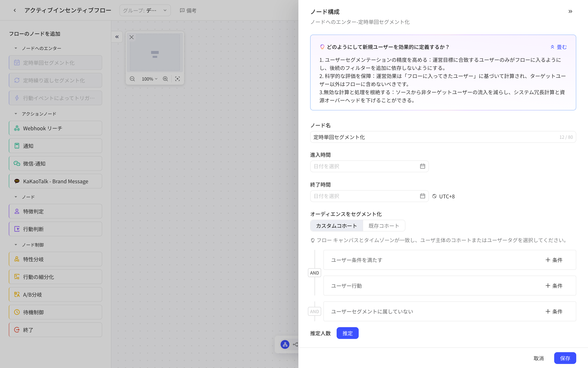Click the KaKaoTalk Brand Message icon
This screenshot has height=368, width=588.
[17, 181]
